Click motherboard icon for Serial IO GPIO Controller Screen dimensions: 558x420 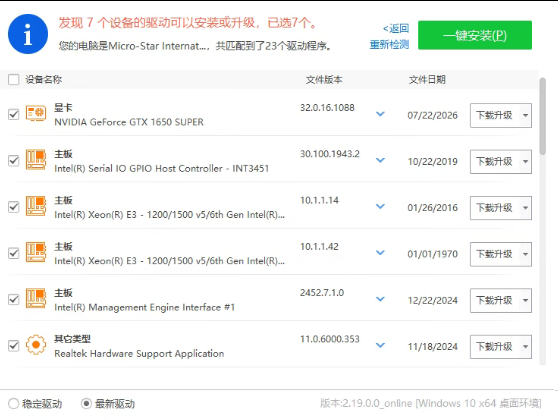(36, 159)
